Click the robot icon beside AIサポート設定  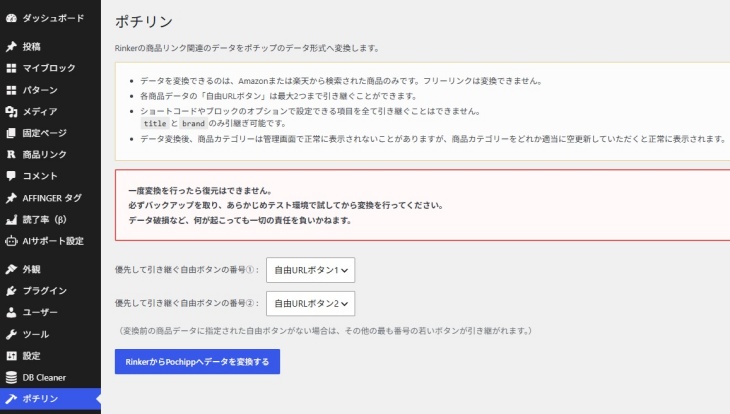11,241
